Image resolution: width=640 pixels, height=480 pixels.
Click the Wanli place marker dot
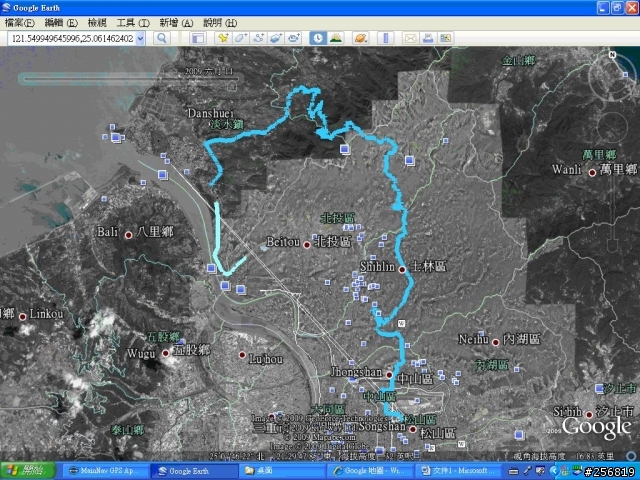click(592, 172)
